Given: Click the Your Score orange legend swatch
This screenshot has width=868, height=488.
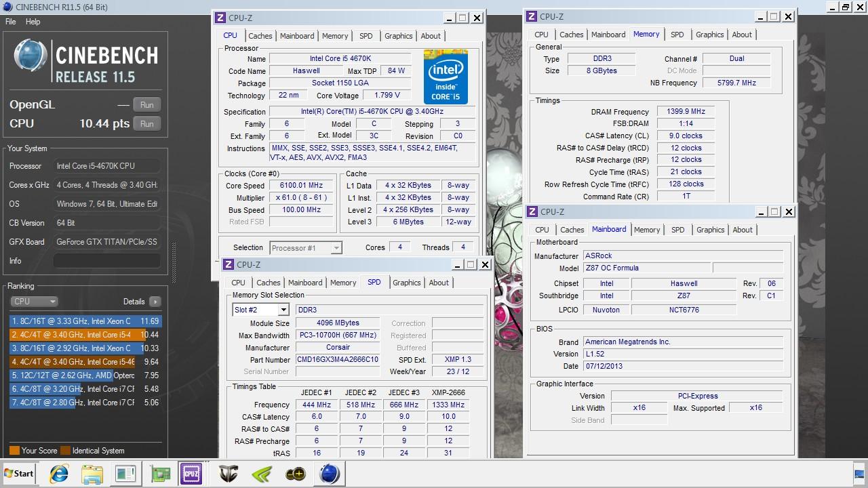Looking at the screenshot, I should click(x=14, y=451).
